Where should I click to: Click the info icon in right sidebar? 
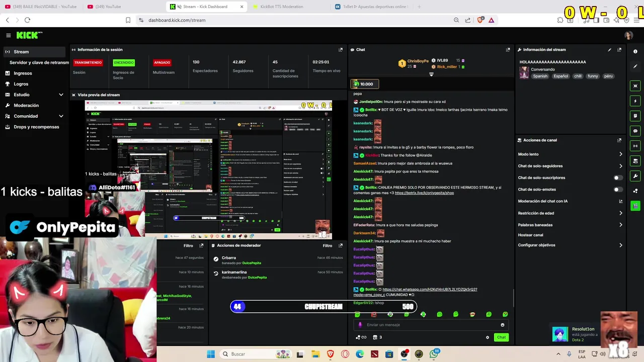[x=635, y=52]
